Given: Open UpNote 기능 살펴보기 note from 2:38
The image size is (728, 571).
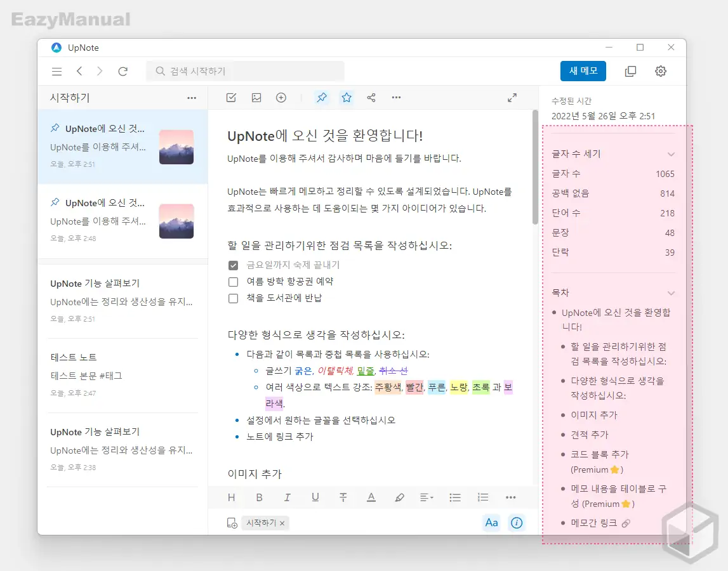Looking at the screenshot, I should coord(122,449).
